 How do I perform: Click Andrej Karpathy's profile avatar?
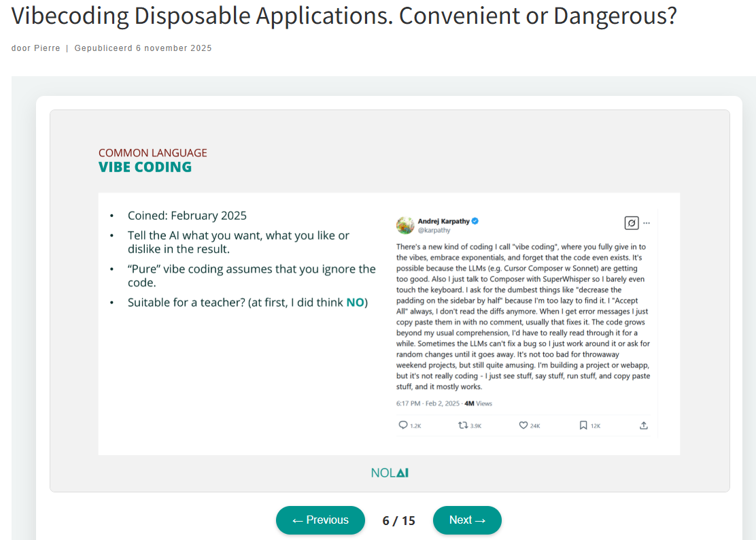pos(405,225)
